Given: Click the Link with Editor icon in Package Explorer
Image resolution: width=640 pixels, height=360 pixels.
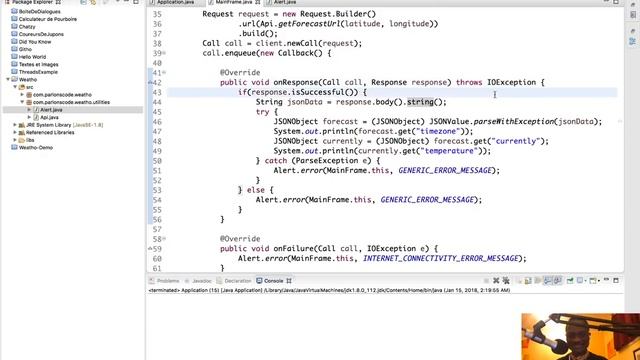Looking at the screenshot, I should (x=93, y=2).
